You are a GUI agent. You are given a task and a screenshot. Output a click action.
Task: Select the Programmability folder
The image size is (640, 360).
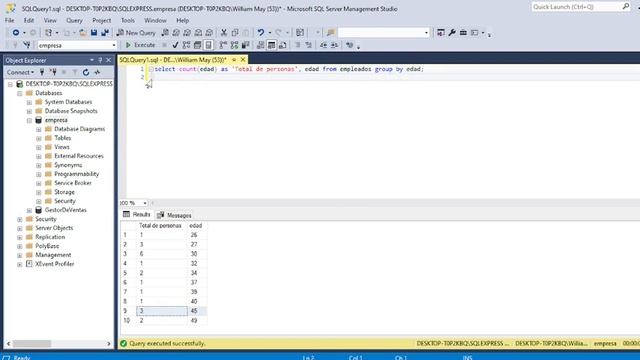coord(76,174)
